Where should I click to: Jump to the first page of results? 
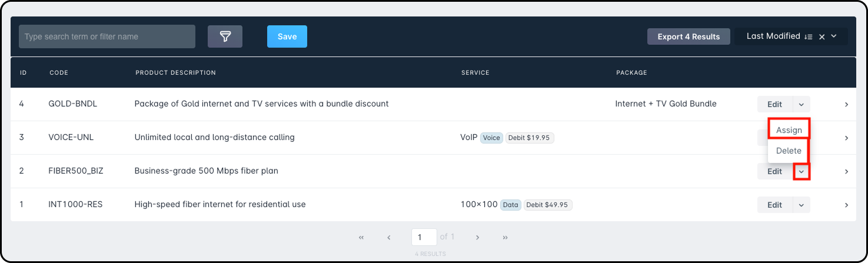pos(361,238)
